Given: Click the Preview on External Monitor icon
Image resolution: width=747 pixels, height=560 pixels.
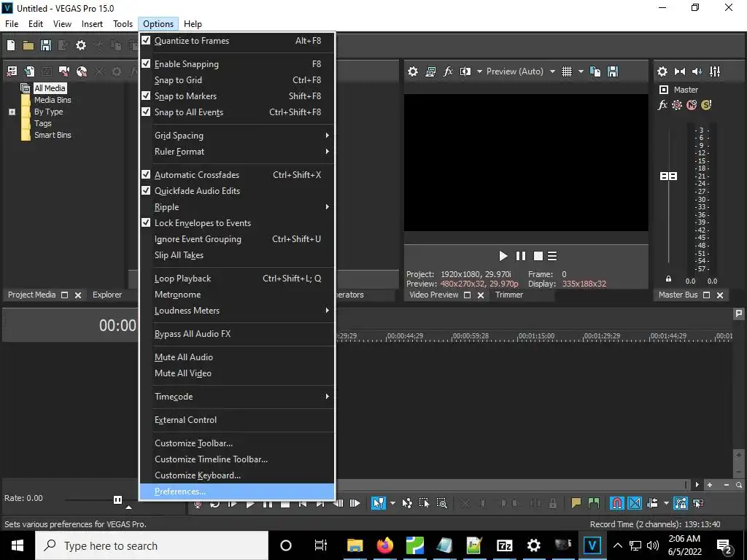Looking at the screenshot, I should tap(430, 71).
